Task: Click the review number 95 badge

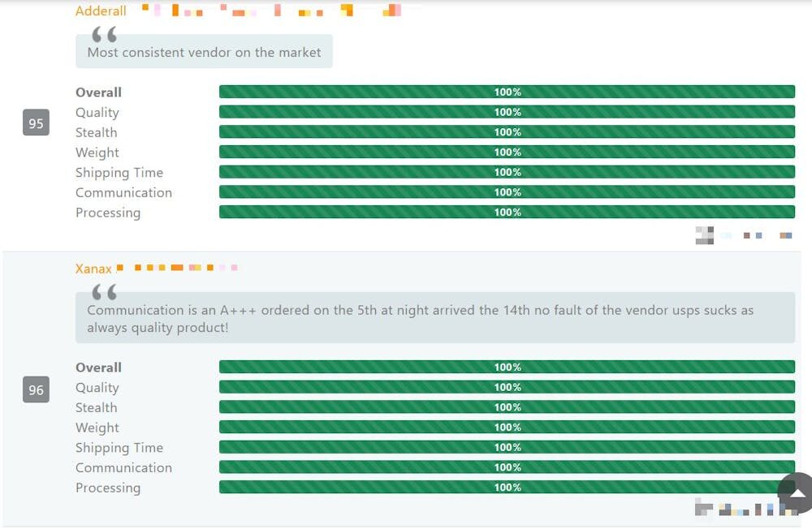Action: point(36,123)
